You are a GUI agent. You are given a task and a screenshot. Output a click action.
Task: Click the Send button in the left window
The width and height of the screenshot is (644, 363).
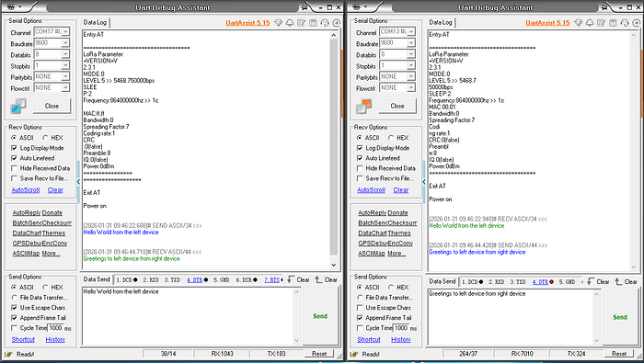320,316
